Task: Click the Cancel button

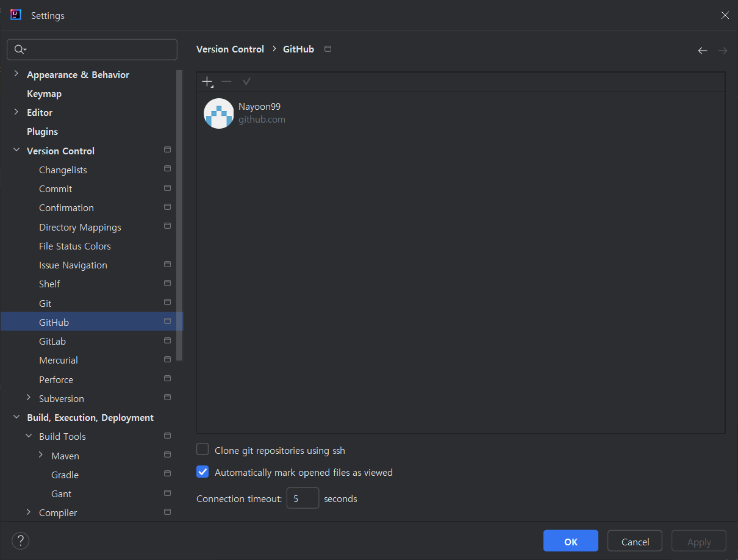Action: coord(635,541)
